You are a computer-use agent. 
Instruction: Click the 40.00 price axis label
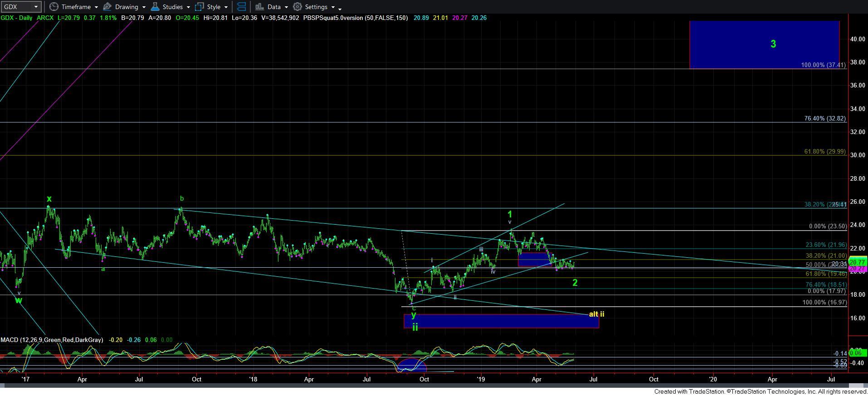(858, 39)
